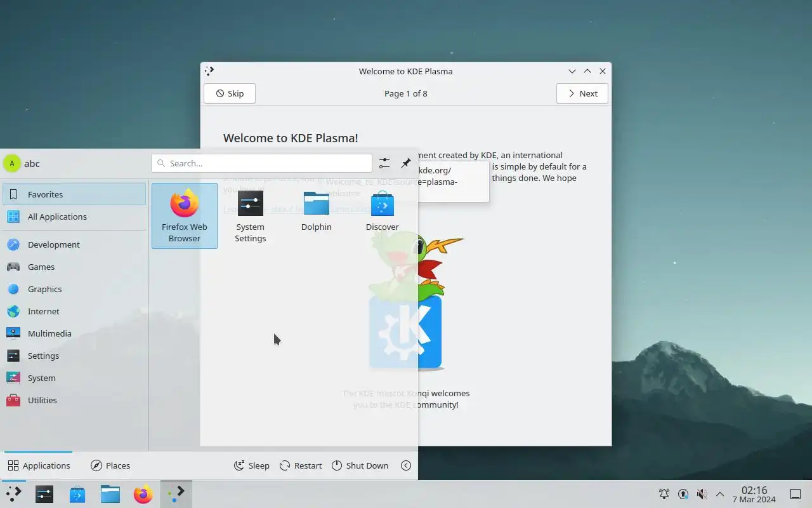The image size is (812, 508).
Task: Open muted volume tray icon
Action: tap(702, 494)
